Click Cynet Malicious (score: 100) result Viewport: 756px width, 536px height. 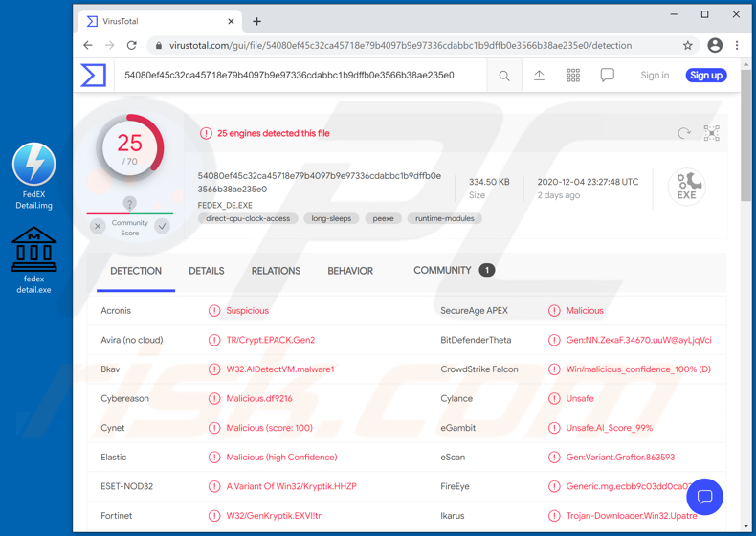[x=270, y=428]
